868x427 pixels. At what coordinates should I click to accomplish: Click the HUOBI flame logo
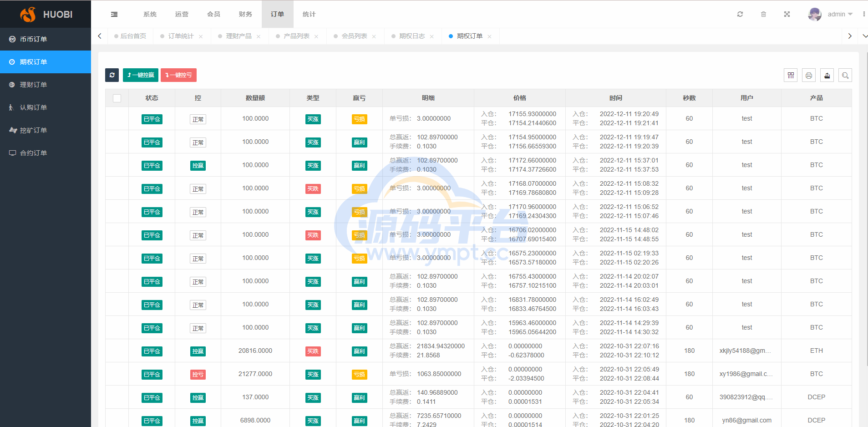(x=28, y=14)
